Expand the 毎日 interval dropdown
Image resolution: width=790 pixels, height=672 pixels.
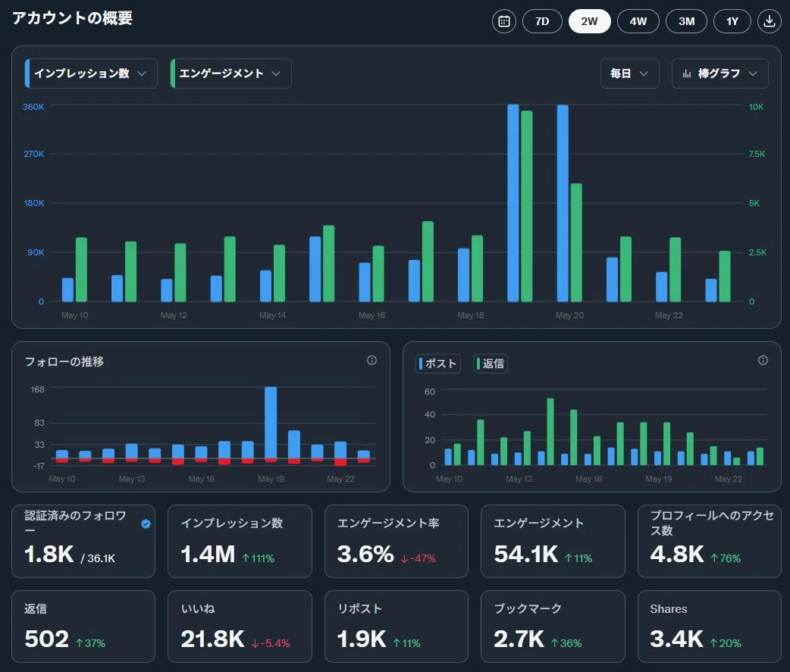[630, 73]
